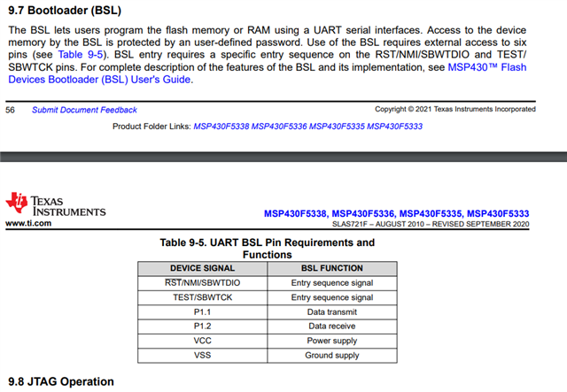Click the BSL FUNCTION column header
This screenshot has height=392, width=567.
pos(332,268)
